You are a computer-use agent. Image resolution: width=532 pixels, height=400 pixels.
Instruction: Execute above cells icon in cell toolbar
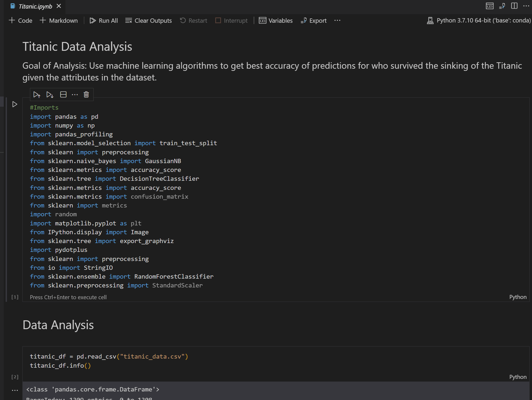click(x=37, y=95)
